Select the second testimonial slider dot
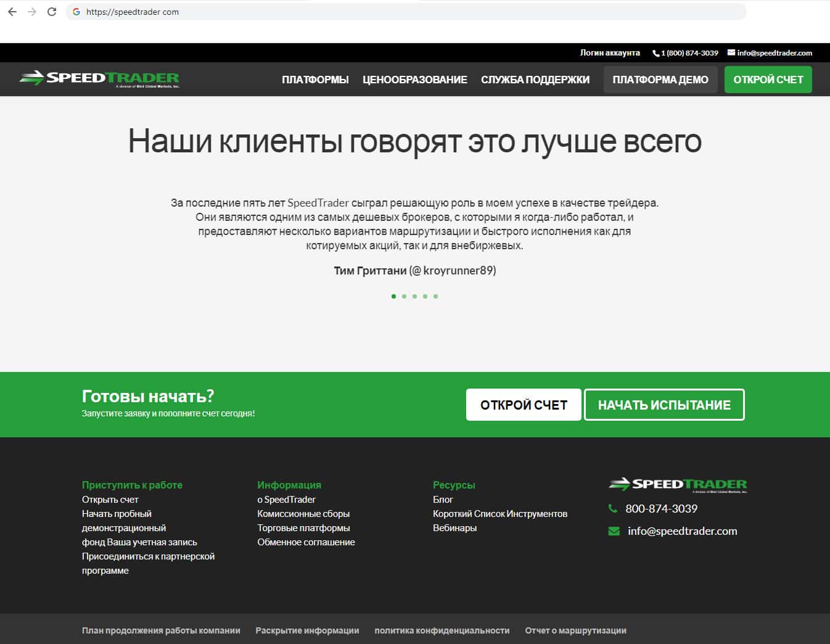 pyautogui.click(x=404, y=296)
